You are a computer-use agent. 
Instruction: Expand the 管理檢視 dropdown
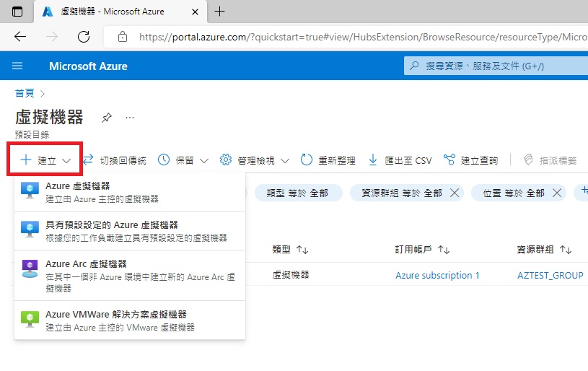tap(255, 160)
